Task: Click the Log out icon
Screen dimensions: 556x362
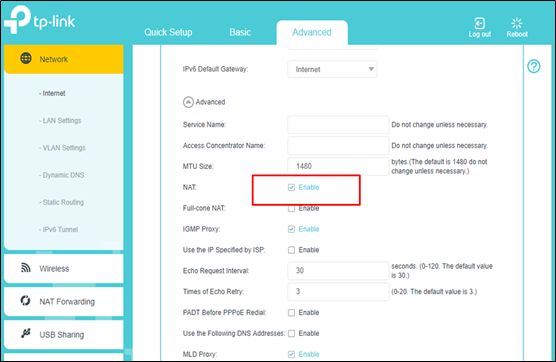Action: click(x=479, y=23)
